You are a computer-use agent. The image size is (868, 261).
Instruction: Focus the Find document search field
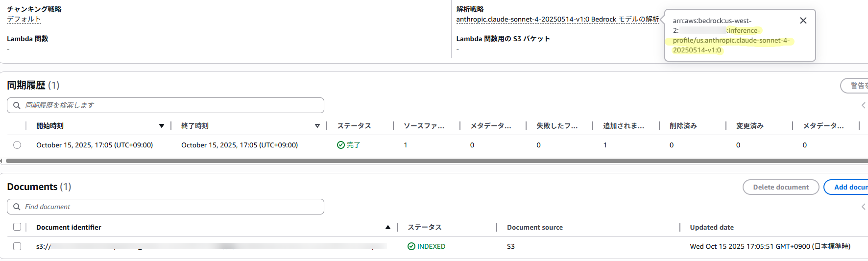click(x=166, y=207)
